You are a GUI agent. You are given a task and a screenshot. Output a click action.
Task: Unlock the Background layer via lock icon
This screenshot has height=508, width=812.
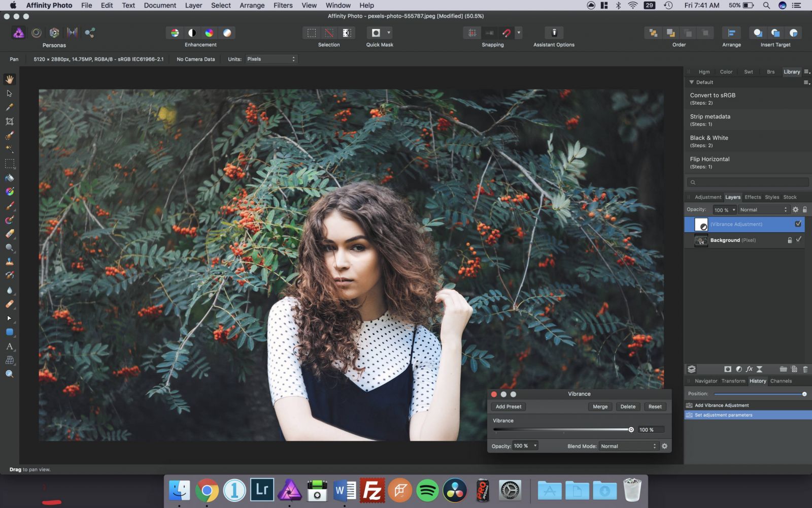pyautogui.click(x=789, y=240)
